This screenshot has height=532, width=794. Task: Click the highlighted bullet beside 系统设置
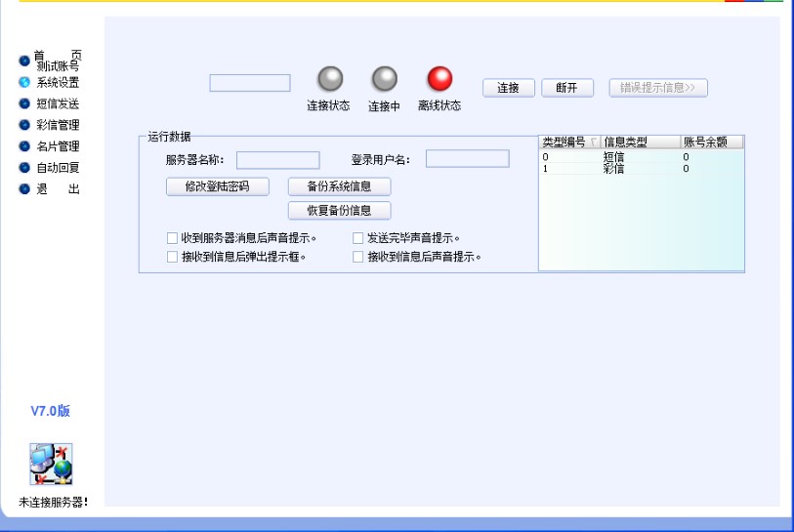click(x=24, y=82)
